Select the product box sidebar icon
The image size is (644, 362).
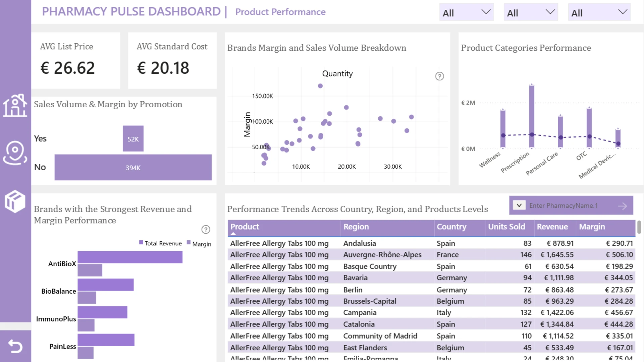15,201
